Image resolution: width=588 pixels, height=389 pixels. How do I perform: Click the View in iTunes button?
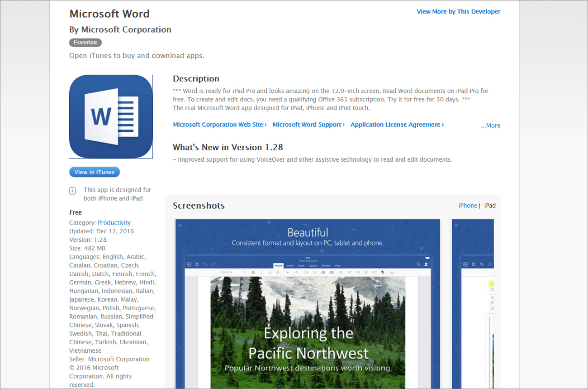[95, 172]
